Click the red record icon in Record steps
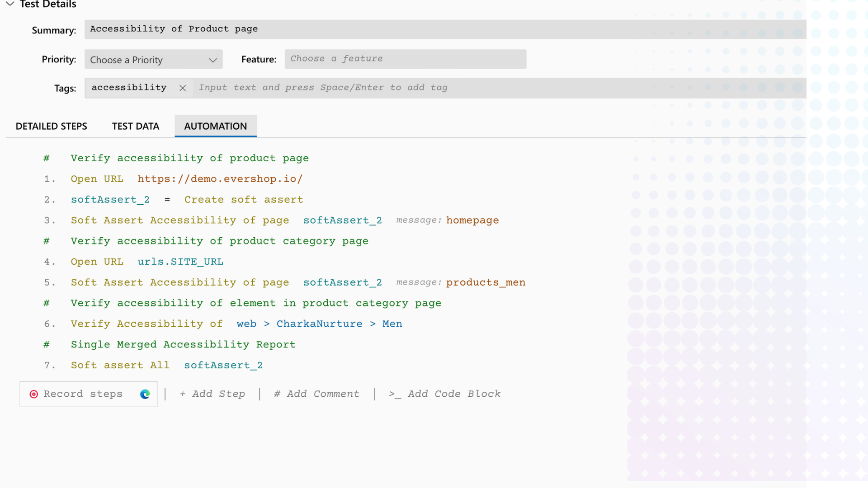The height and width of the screenshot is (488, 868). [x=33, y=394]
